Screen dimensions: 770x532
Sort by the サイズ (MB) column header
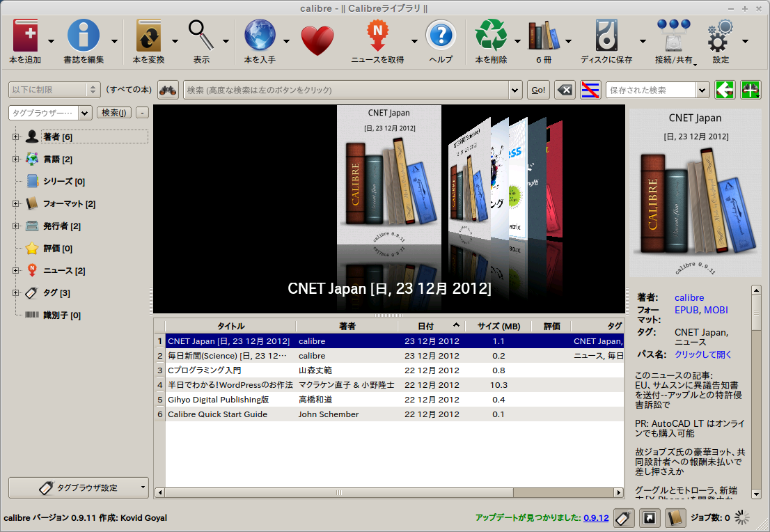499,326
